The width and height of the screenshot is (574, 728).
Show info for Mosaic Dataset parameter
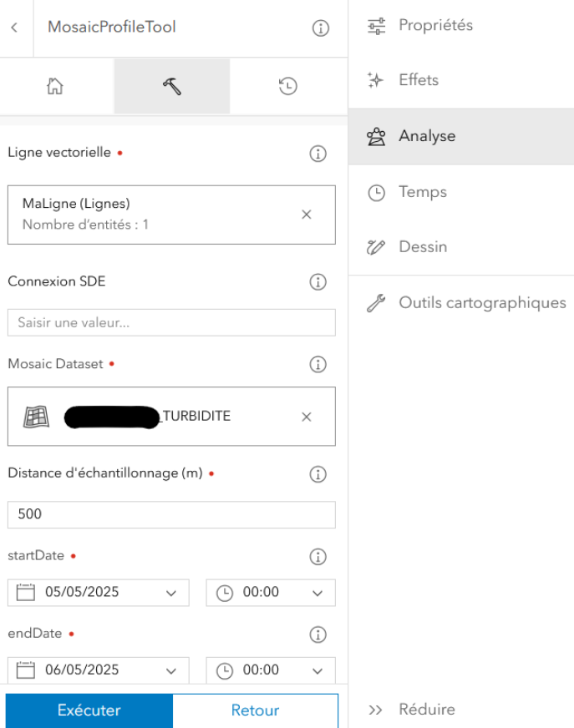tap(317, 364)
